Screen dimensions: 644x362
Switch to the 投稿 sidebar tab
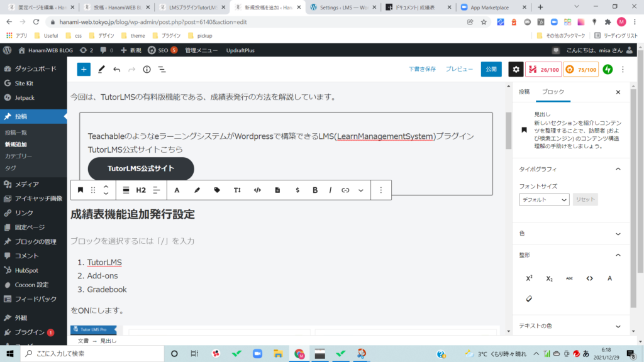click(x=524, y=92)
